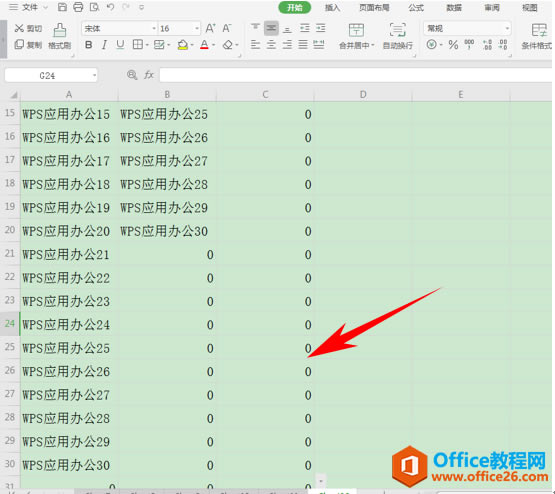The width and height of the screenshot is (555, 494).
Task: Expand font color dropdown arrow
Action: click(213, 45)
